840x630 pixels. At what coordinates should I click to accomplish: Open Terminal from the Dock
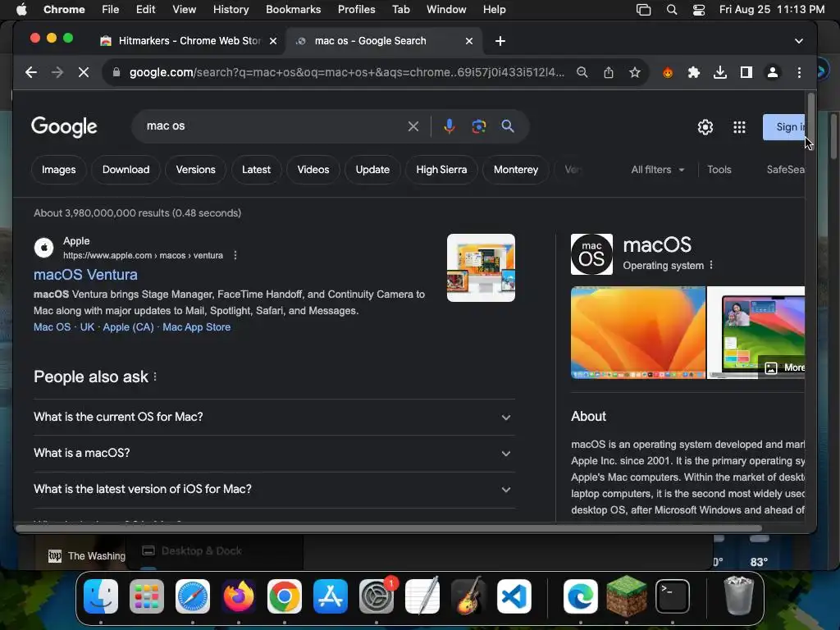point(673,596)
